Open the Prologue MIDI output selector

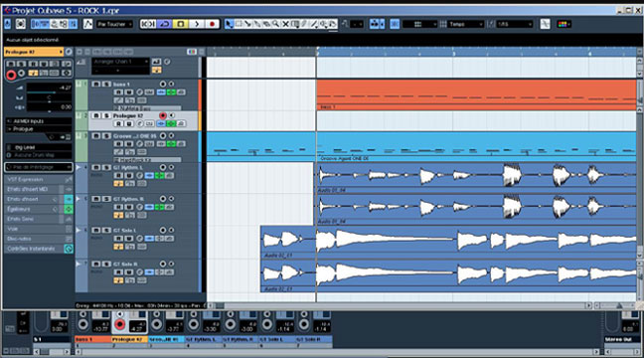pos(40,129)
